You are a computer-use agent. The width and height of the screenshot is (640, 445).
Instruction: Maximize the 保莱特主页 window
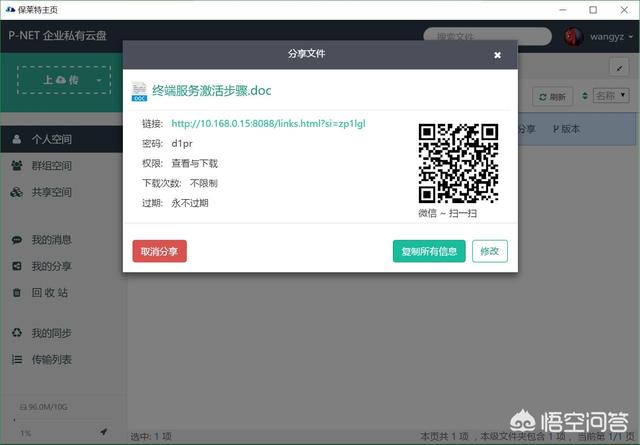pyautogui.click(x=593, y=10)
